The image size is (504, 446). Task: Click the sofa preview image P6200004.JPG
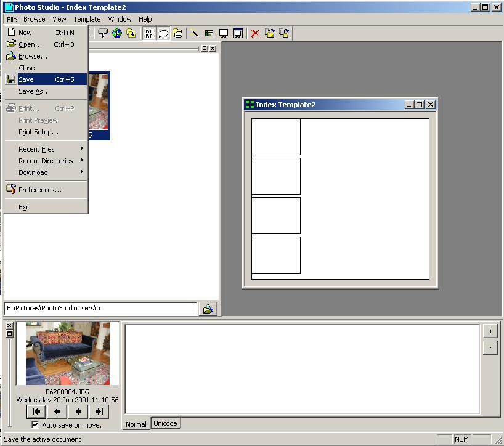[x=68, y=354]
